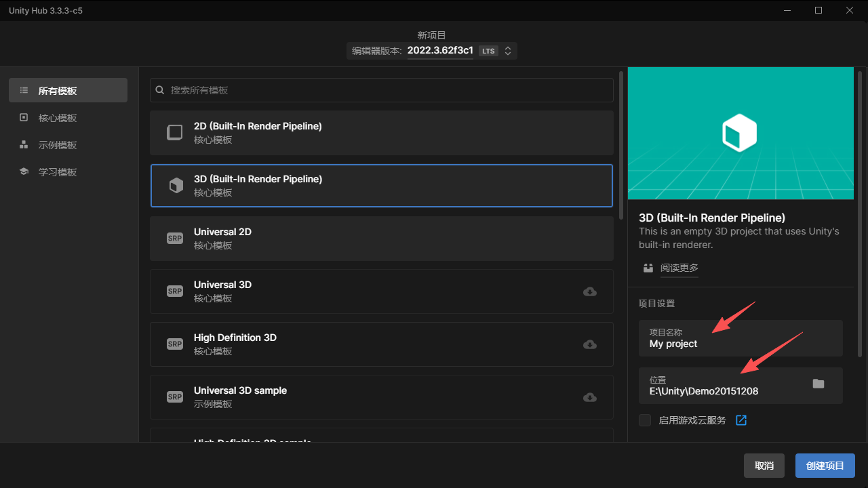Image resolution: width=868 pixels, height=488 pixels.
Task: Download the High Definition 3D template cloud icon
Action: [x=590, y=344]
